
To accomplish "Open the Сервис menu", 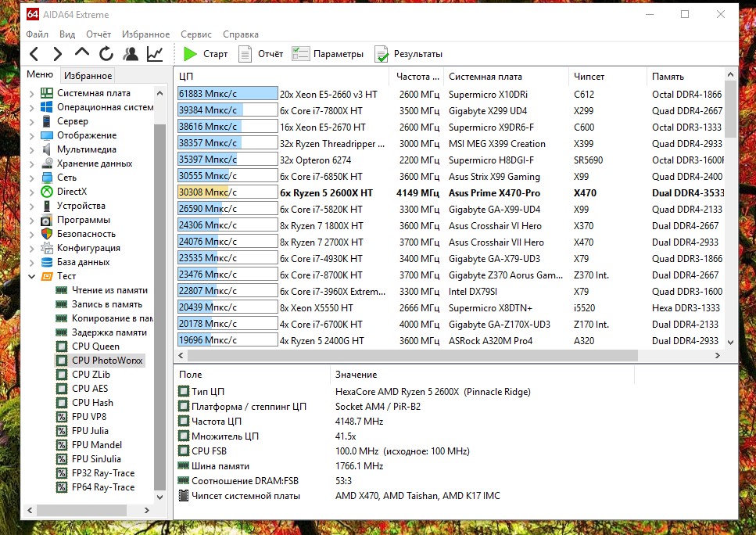I will 196,34.
